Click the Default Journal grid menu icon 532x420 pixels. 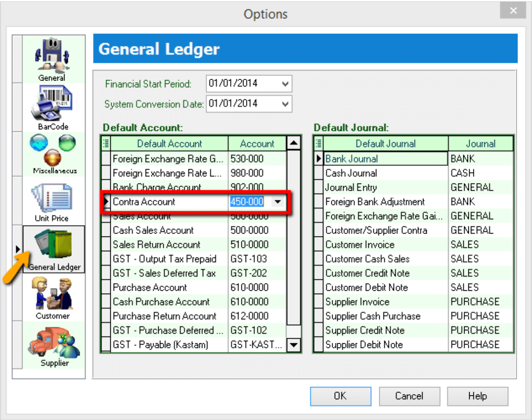(x=318, y=144)
